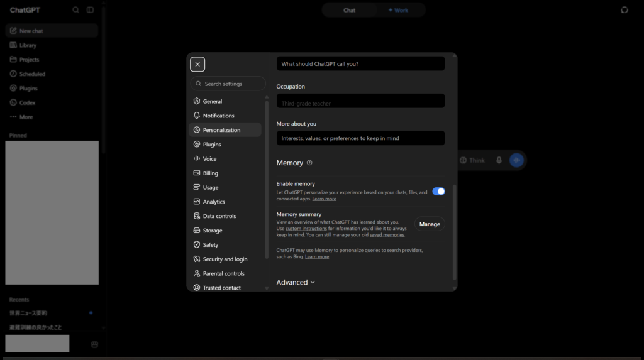The width and height of the screenshot is (644, 360).
Task: Click the Trusted contact icon
Action: pyautogui.click(x=197, y=288)
